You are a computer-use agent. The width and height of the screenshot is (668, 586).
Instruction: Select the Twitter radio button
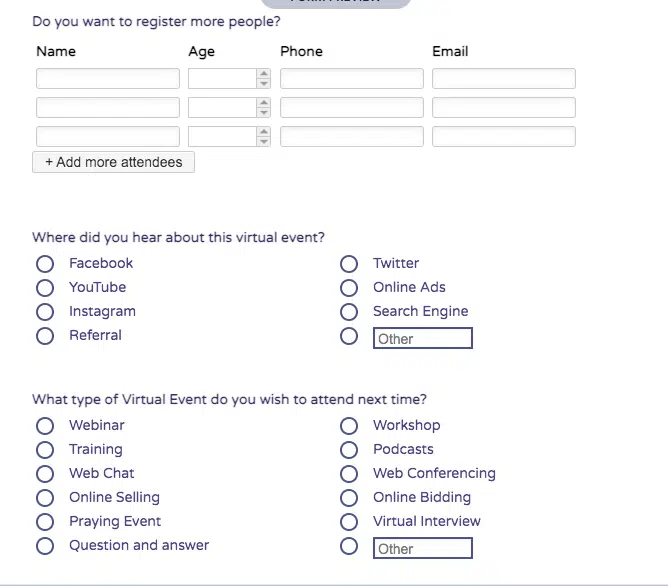tap(349, 264)
